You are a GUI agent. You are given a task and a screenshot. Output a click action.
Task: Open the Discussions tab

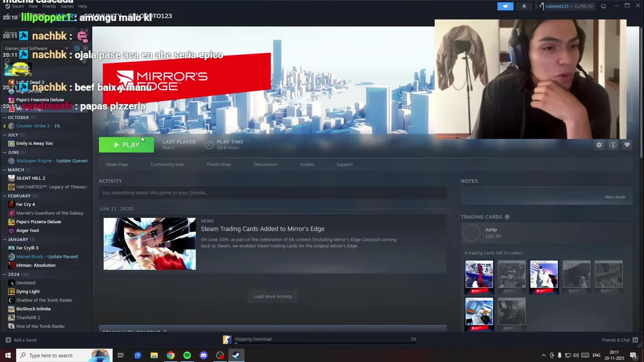pyautogui.click(x=266, y=164)
